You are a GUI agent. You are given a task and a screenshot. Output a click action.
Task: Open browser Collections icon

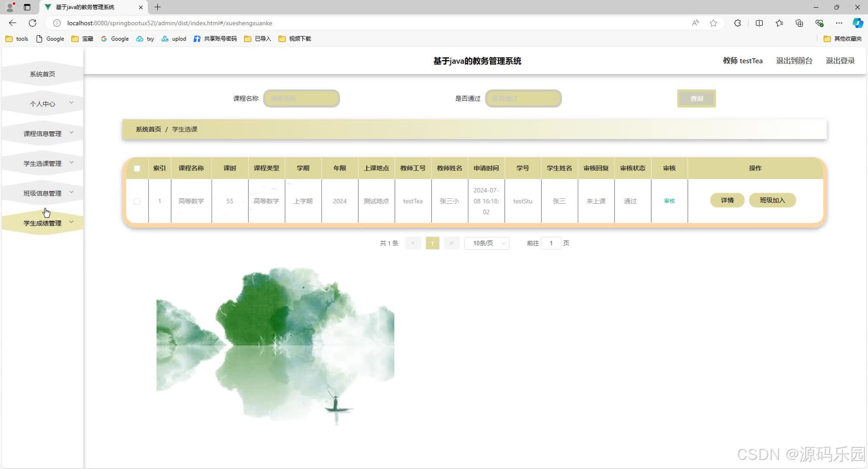click(x=799, y=23)
